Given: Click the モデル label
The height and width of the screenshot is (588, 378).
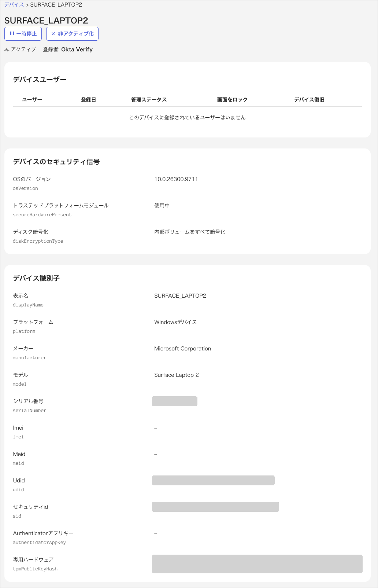Looking at the screenshot, I should coord(21,375).
